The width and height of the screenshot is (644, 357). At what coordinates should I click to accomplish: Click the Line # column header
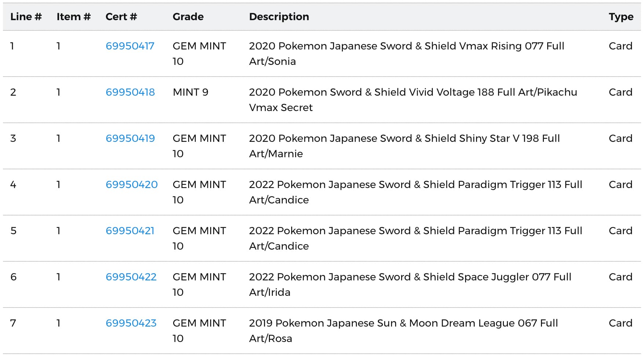click(x=26, y=17)
